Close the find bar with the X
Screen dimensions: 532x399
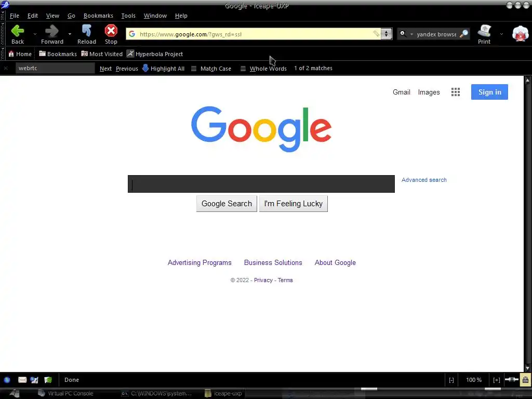point(6,68)
